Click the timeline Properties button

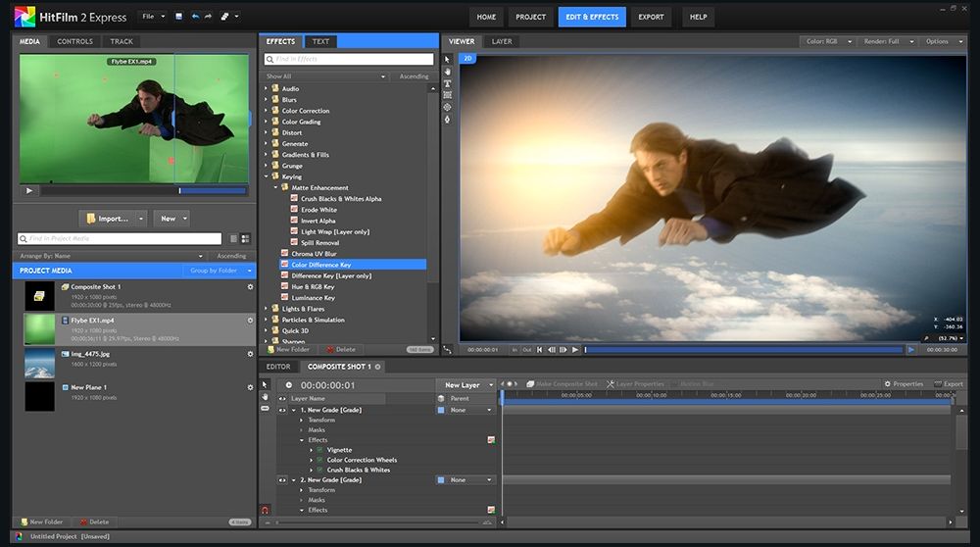coord(904,384)
